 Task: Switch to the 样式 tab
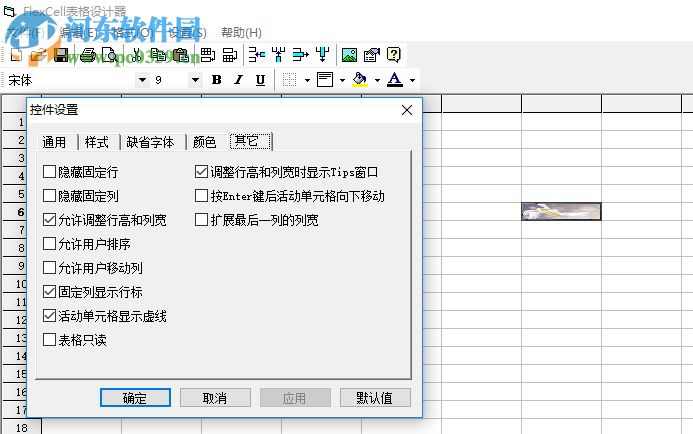coord(96,142)
